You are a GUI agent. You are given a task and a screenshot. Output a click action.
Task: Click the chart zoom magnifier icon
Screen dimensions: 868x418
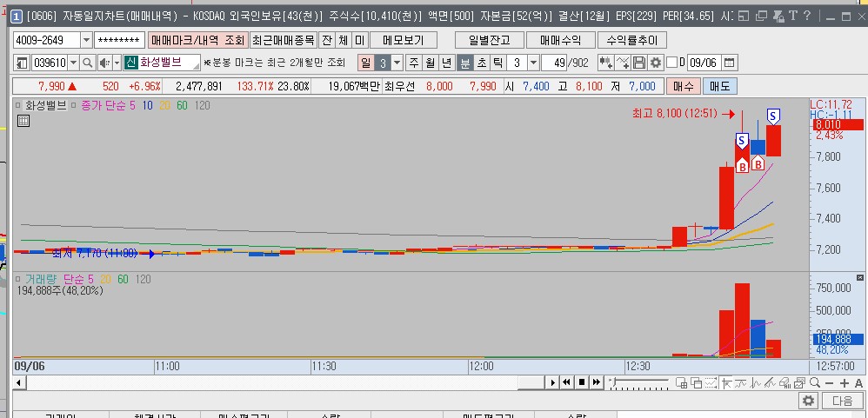(x=815, y=382)
